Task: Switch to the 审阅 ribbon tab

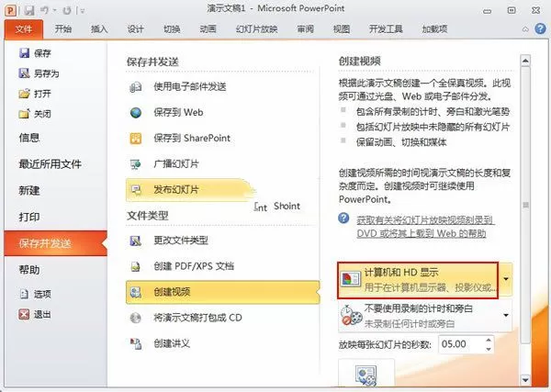Action: point(306,29)
